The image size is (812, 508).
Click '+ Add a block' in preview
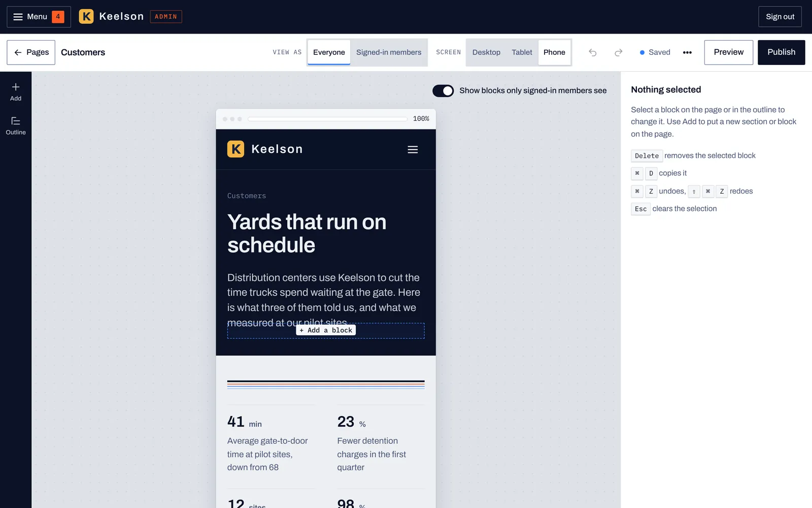click(326, 330)
